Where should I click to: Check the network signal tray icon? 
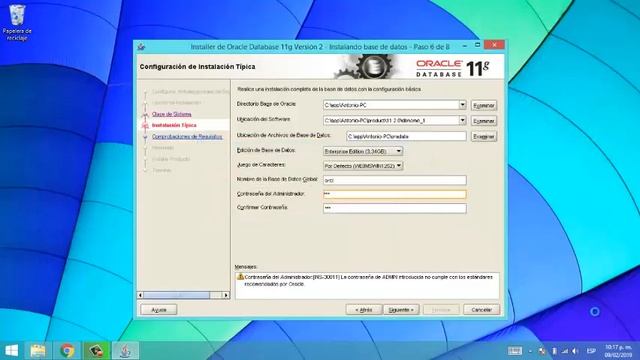[565, 351]
